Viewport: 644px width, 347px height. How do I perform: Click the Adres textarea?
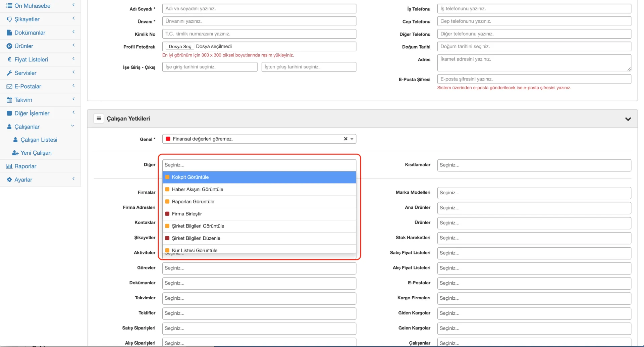click(x=534, y=63)
